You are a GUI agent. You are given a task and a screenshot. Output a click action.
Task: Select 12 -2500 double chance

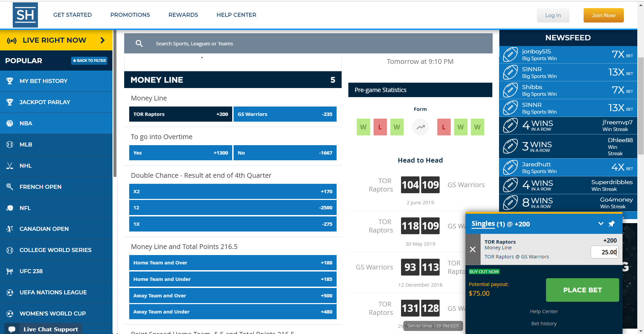233,208
